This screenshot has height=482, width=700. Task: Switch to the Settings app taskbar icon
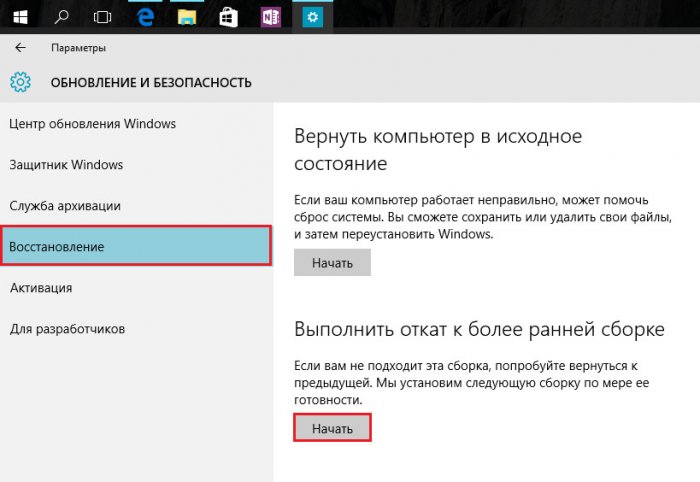[x=312, y=17]
